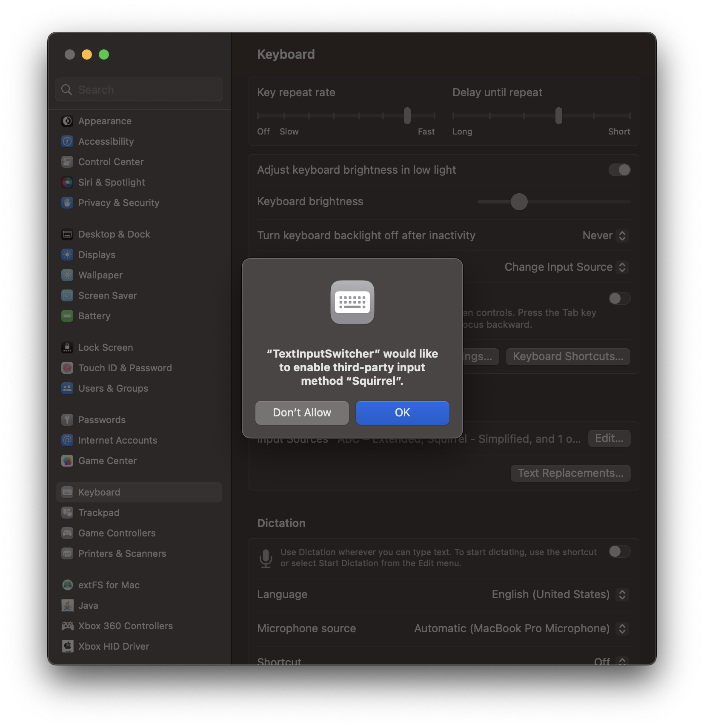Adjust the Keyboard brightness slider
This screenshot has width=704, height=728.
(x=519, y=202)
